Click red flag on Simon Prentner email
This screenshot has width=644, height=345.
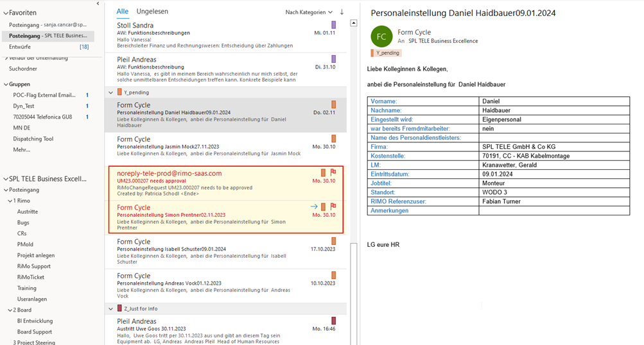click(x=333, y=206)
